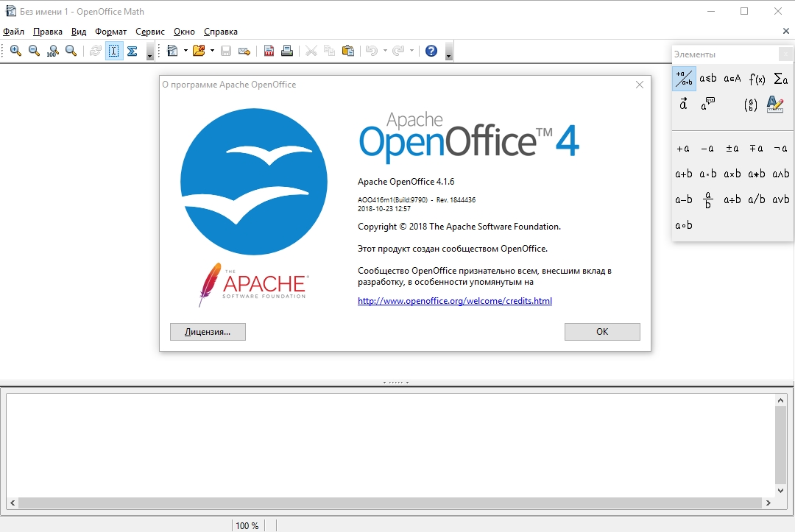Screen dimensions: 795x532
Task: Select Relations category a≤b in Elements
Action: (708, 79)
